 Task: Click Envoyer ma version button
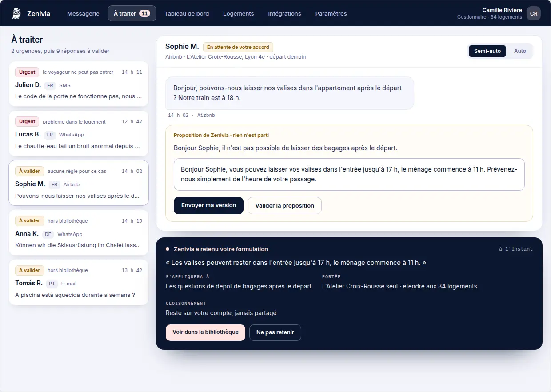[208, 205]
